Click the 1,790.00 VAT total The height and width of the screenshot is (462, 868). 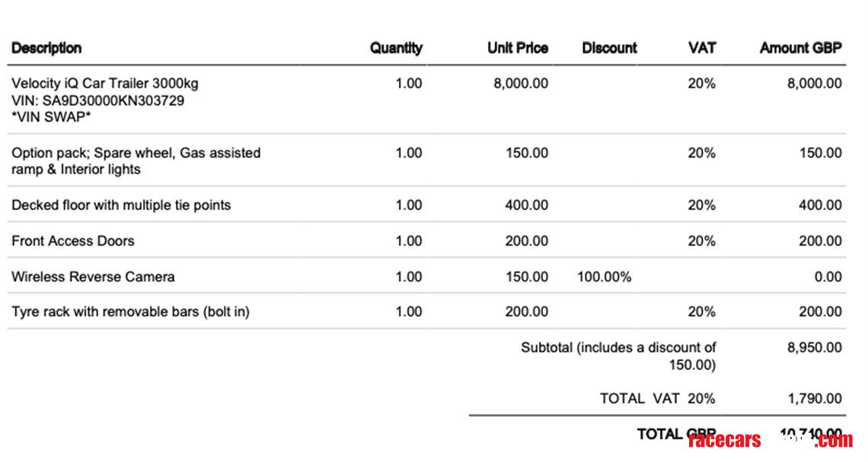tap(814, 398)
